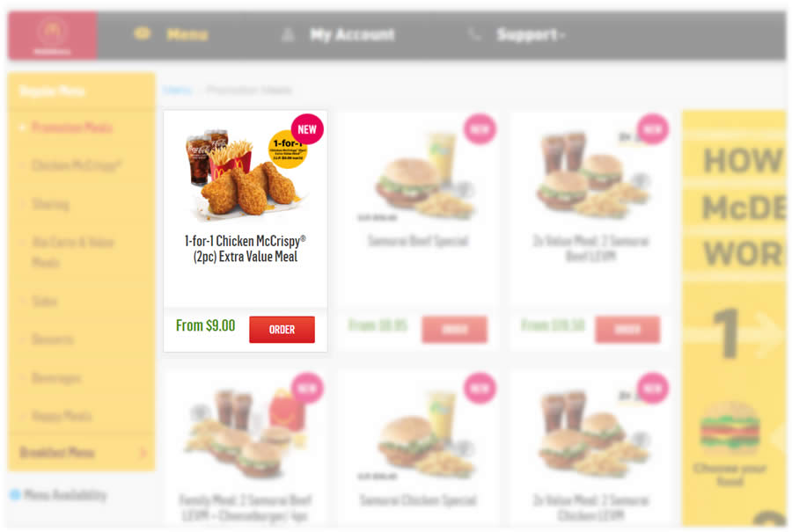Select Promotion Meals in the sidebar
The image size is (792, 532).
pos(72,128)
